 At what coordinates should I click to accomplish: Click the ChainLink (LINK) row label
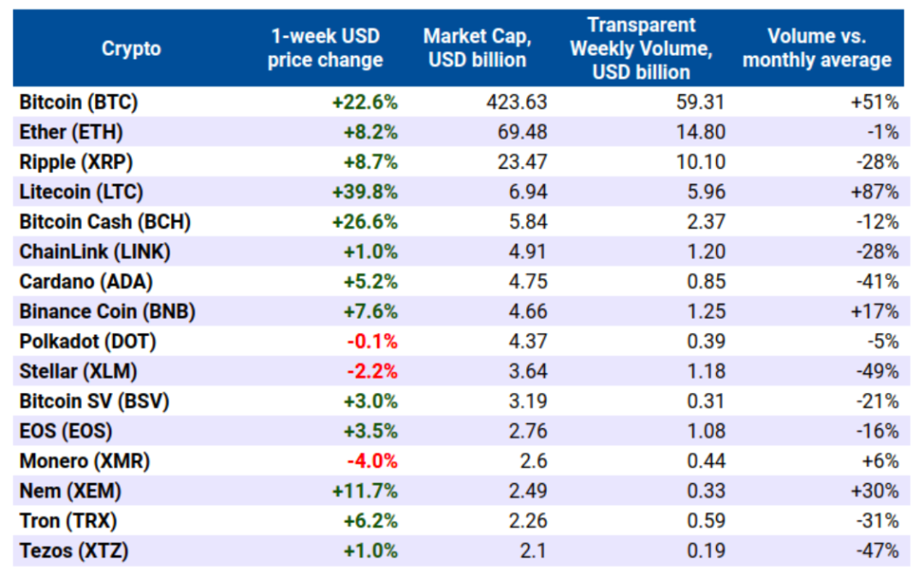95,252
